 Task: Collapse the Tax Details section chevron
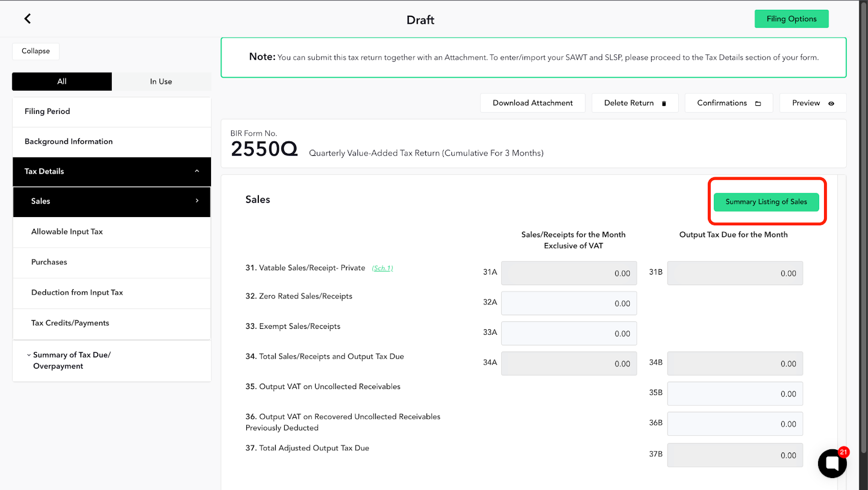tap(197, 171)
